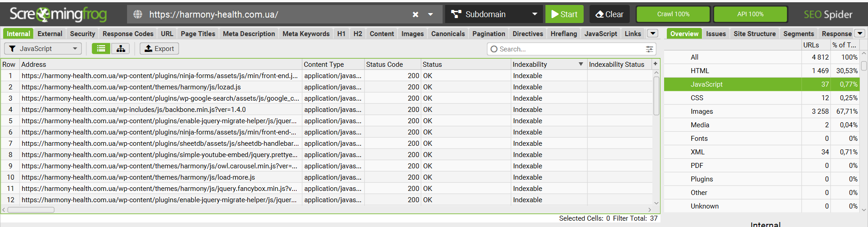Click the Crawl 100% progress bar
The height and width of the screenshot is (227, 868).
click(673, 14)
